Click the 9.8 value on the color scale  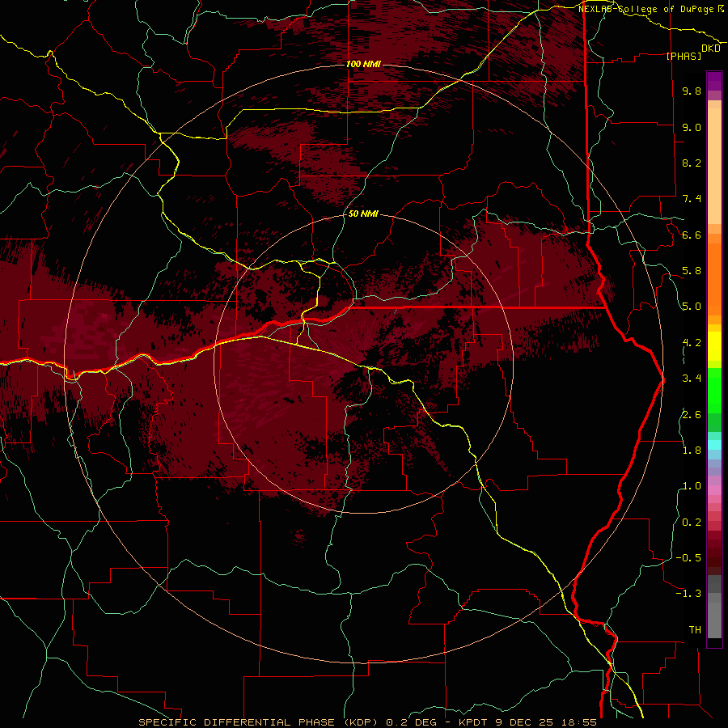(692, 91)
